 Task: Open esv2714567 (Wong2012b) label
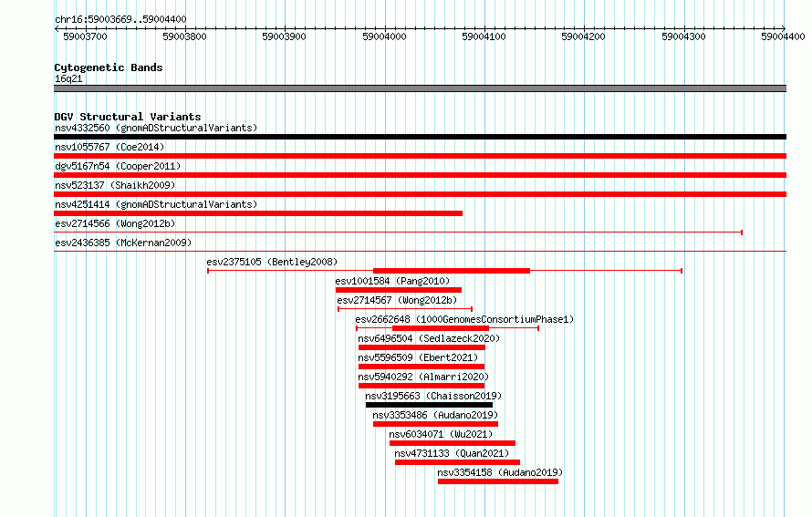click(x=397, y=300)
